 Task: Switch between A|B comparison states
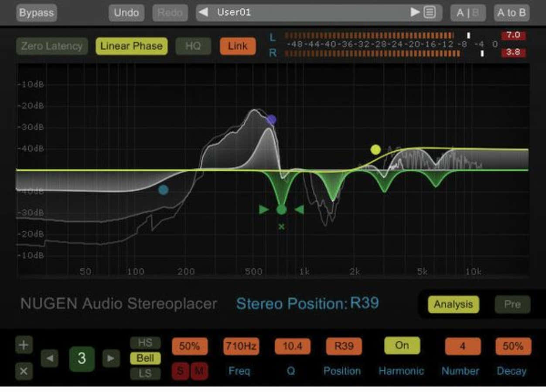(468, 13)
